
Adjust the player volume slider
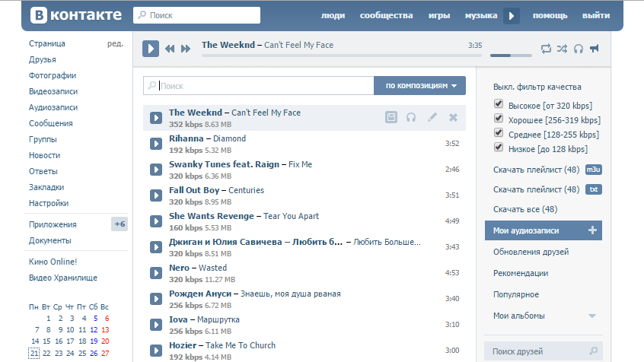point(510,55)
